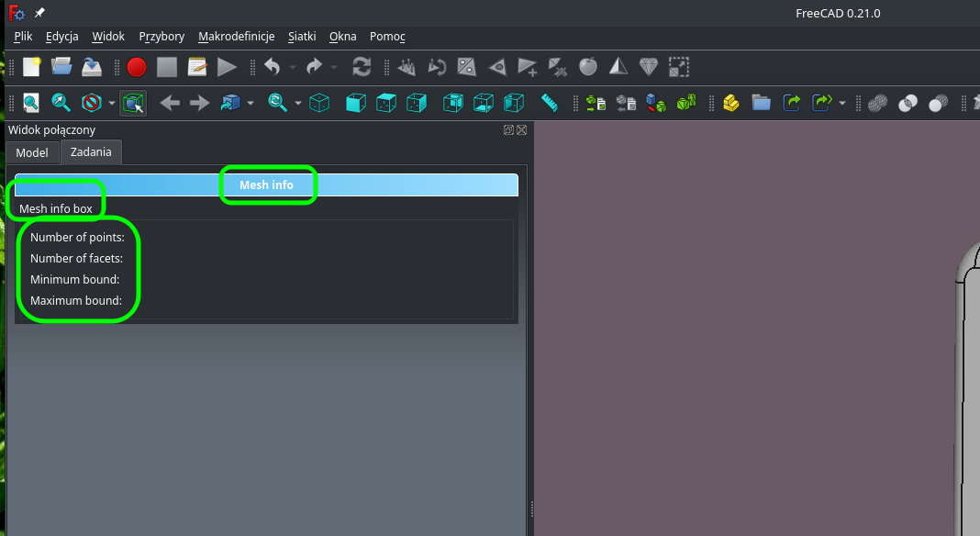Set bottom view

coord(484,103)
